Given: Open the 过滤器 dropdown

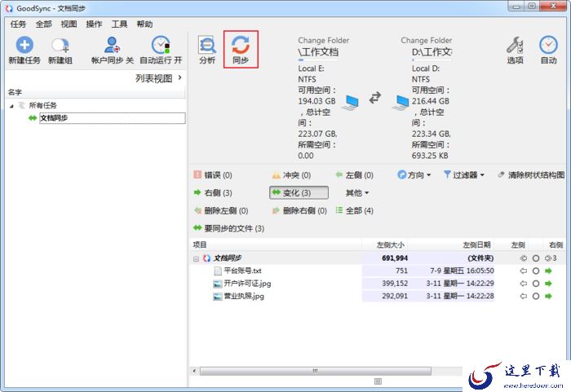Looking at the screenshot, I should pos(464,175).
